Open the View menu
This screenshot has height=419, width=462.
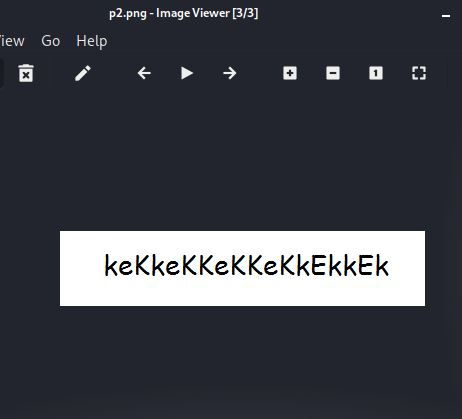click(12, 41)
